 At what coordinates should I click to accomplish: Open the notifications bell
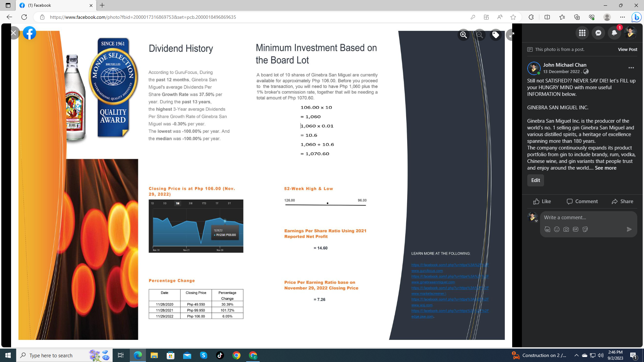(614, 33)
